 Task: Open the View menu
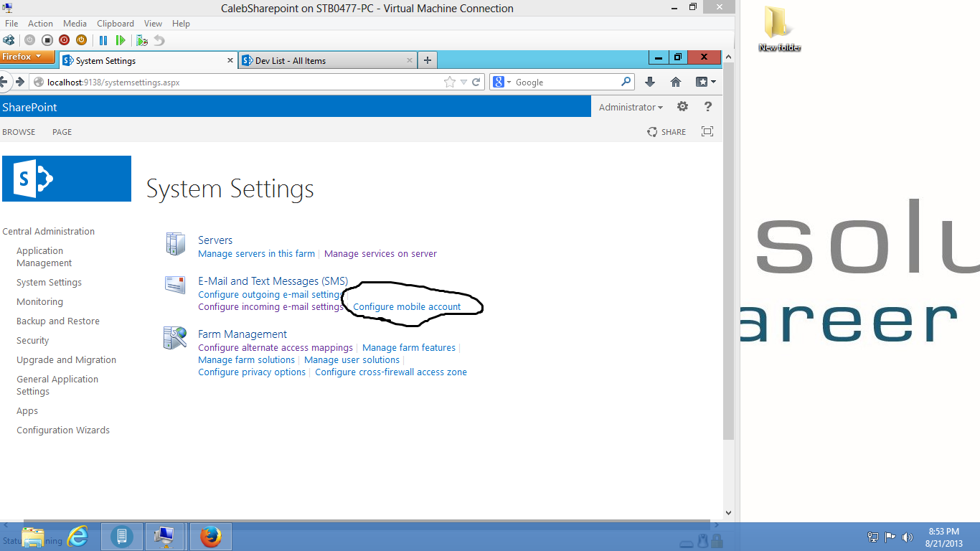click(x=153, y=24)
